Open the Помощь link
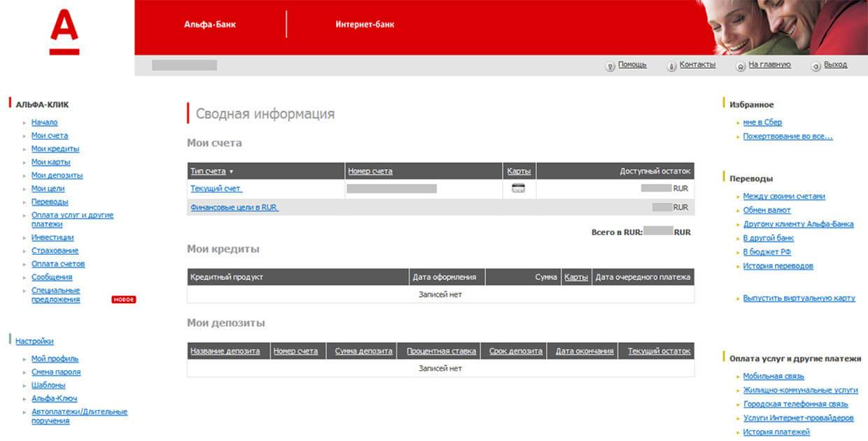 (632, 64)
